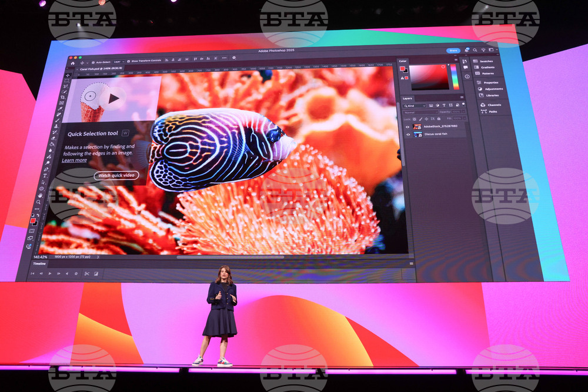The image size is (588, 392).
Task: Select the Move tool in the toolbar
Action: [66, 77]
